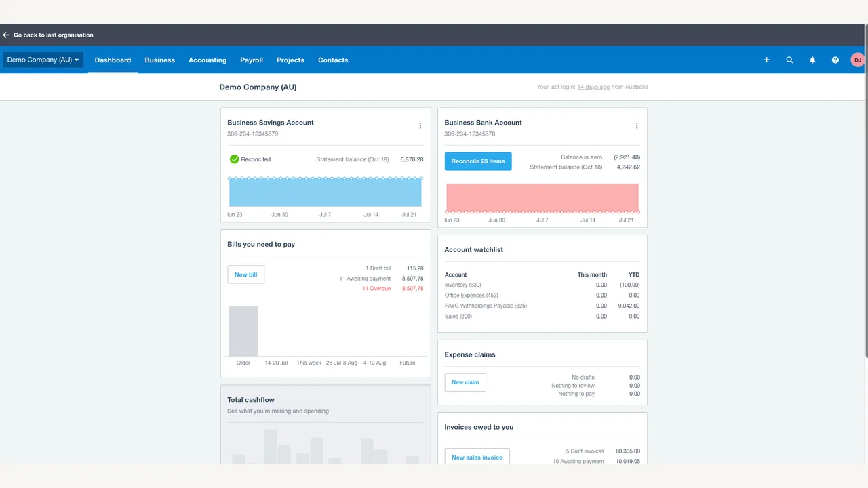868x488 pixels.
Task: Open Inventory (630) watchlist account
Action: coord(462,285)
